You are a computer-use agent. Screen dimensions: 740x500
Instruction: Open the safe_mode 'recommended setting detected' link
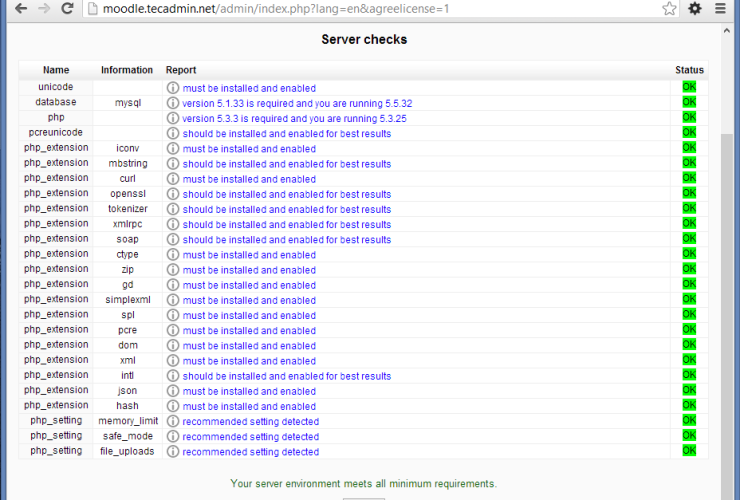tap(251, 437)
